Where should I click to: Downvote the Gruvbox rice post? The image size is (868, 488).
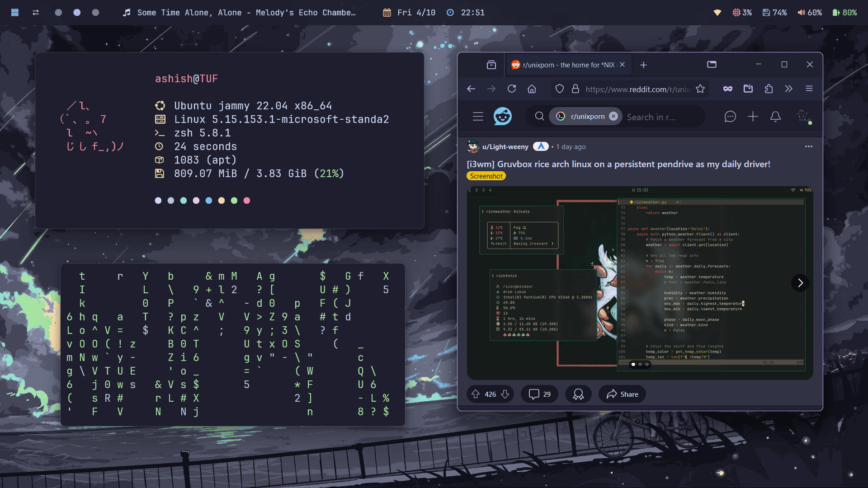[x=505, y=394]
